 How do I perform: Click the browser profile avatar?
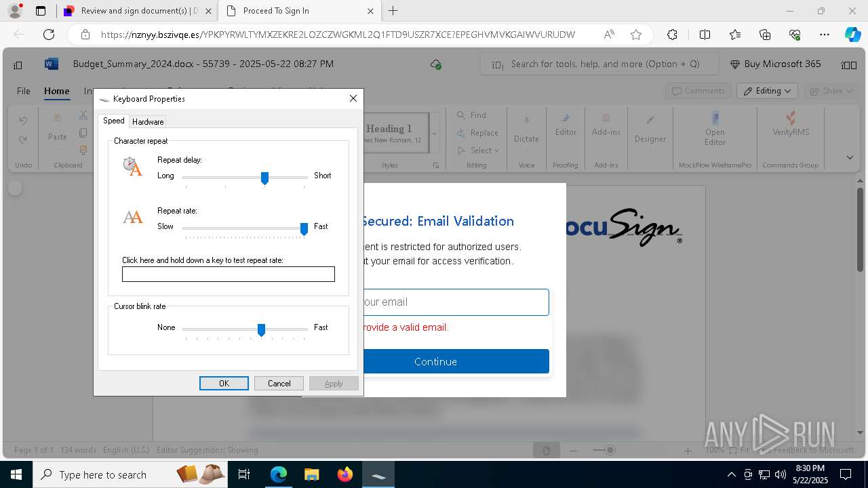tap(14, 11)
